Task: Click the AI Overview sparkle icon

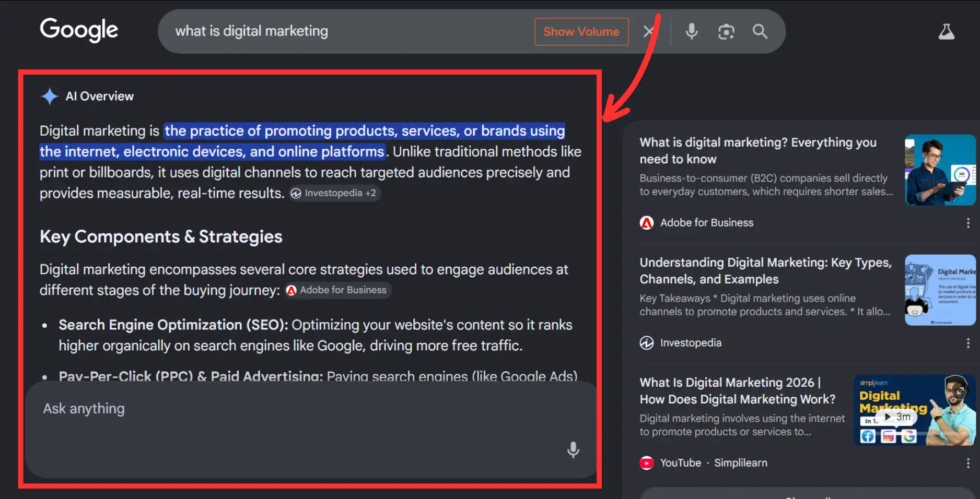Action: click(x=50, y=96)
